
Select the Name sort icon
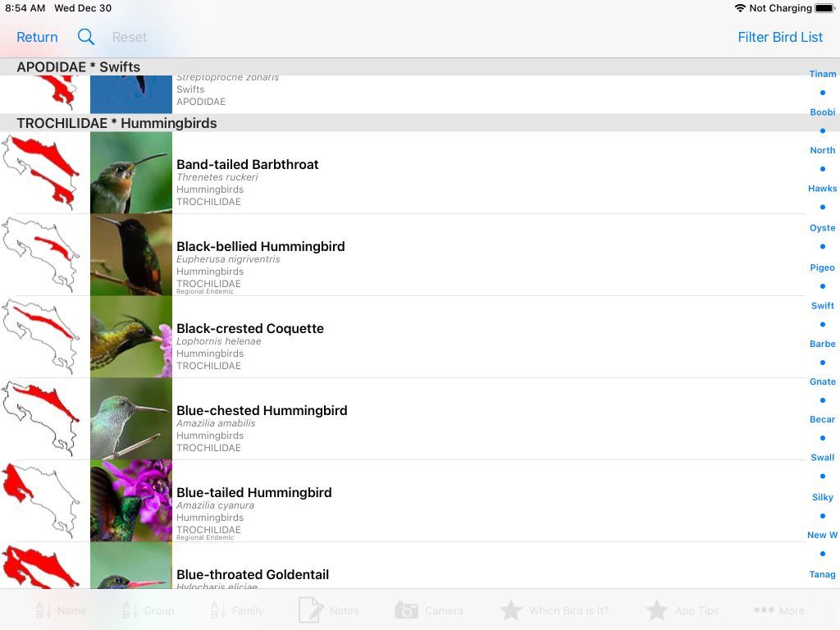(60, 610)
